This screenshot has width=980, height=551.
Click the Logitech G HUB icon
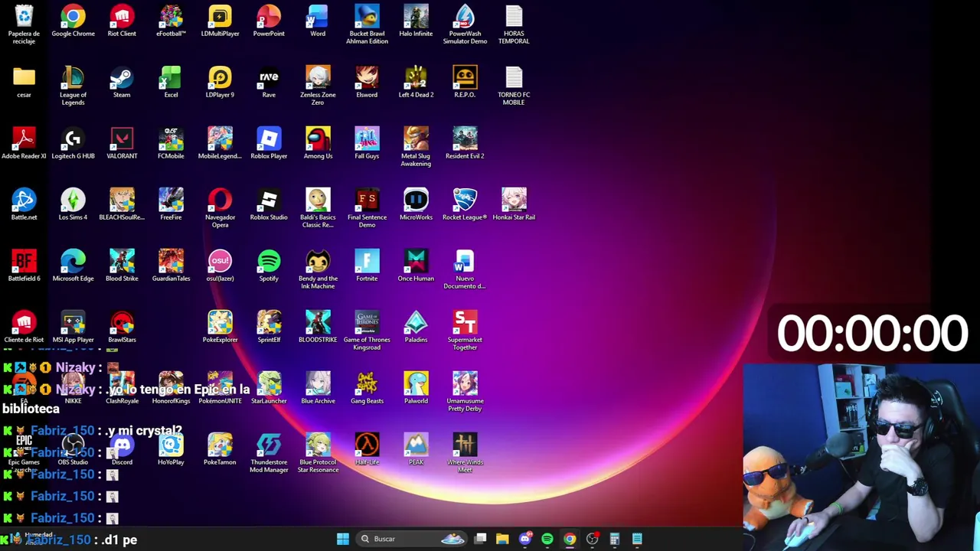73,144
